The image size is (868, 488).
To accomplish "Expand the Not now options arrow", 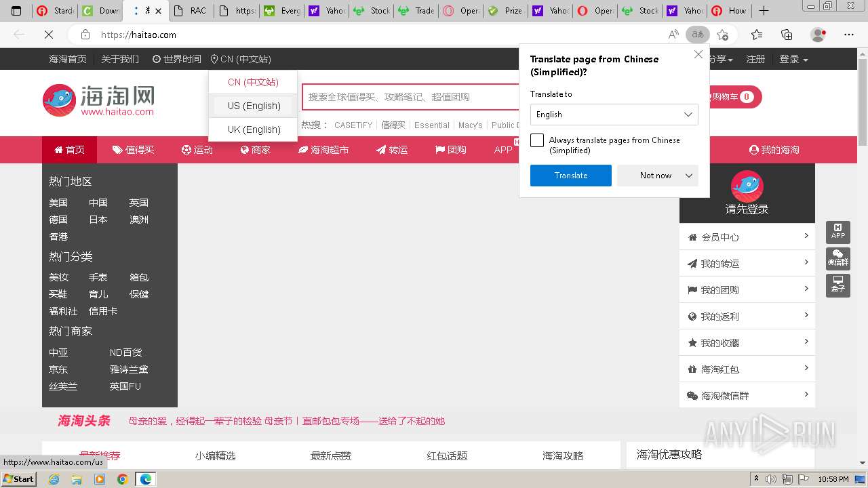I will [x=689, y=176].
